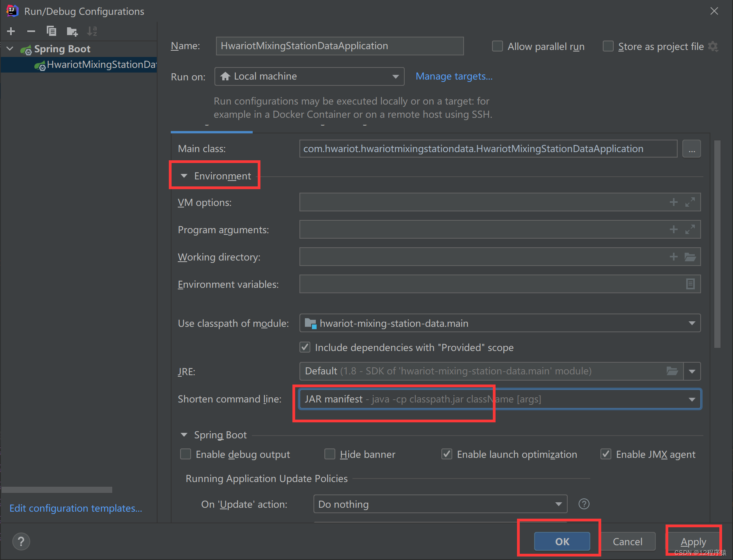Remove the selected configuration with minus icon
The height and width of the screenshot is (560, 733).
pyautogui.click(x=31, y=31)
